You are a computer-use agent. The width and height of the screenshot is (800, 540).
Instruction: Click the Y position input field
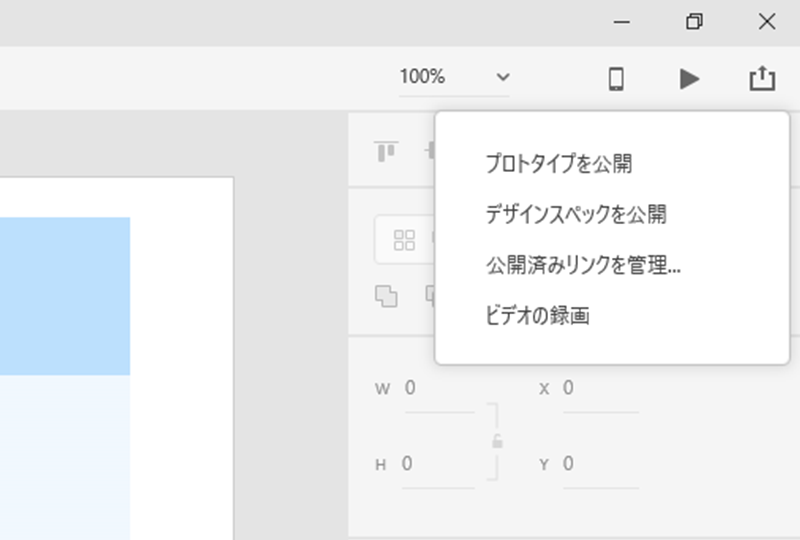(x=600, y=464)
